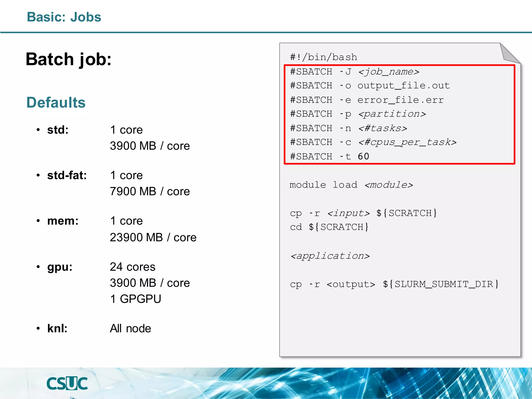Click the 'mem:' partition label
Screen dimensions: 532x399
(63, 221)
